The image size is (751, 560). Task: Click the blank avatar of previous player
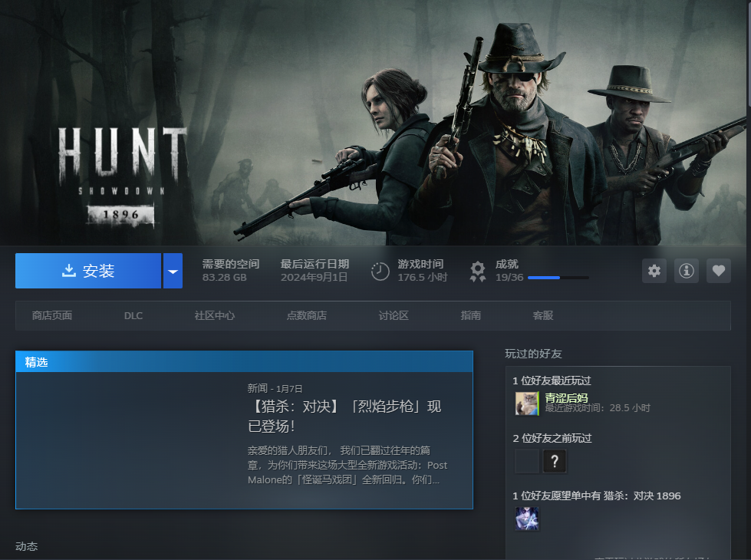click(527, 461)
